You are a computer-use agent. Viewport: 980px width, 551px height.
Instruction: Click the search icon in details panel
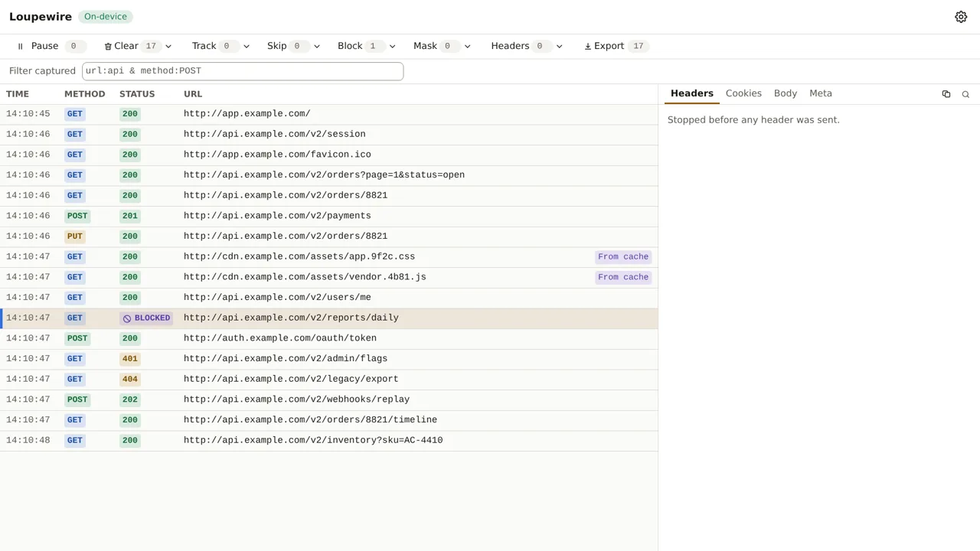click(965, 94)
